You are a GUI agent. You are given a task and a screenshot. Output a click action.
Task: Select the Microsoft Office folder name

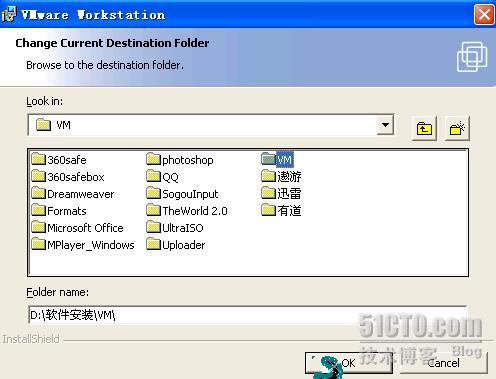coord(85,228)
